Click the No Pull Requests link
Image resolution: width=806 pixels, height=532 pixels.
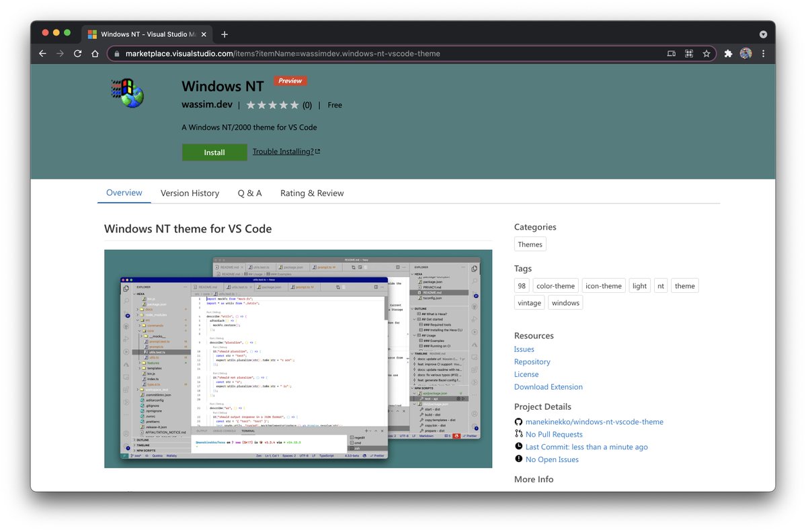[554, 435]
